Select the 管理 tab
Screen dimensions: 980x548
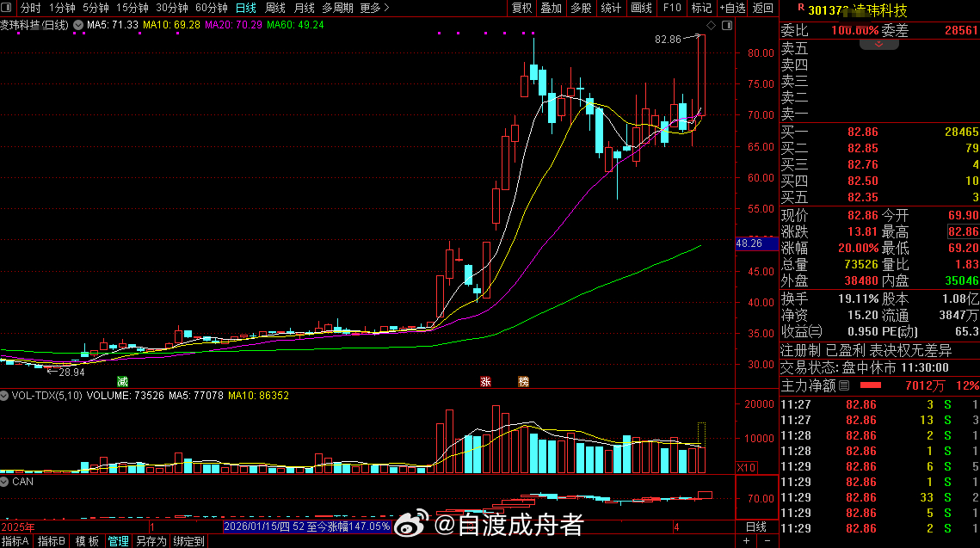118,541
